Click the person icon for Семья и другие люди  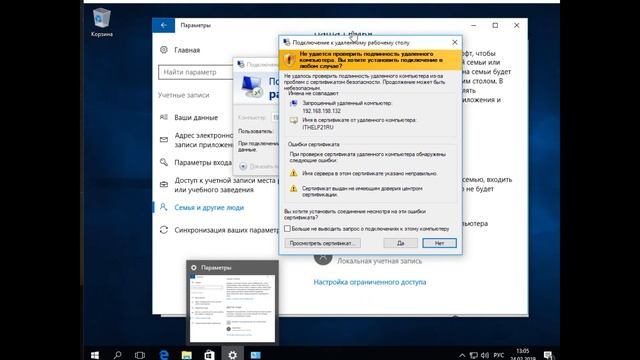[x=164, y=207]
